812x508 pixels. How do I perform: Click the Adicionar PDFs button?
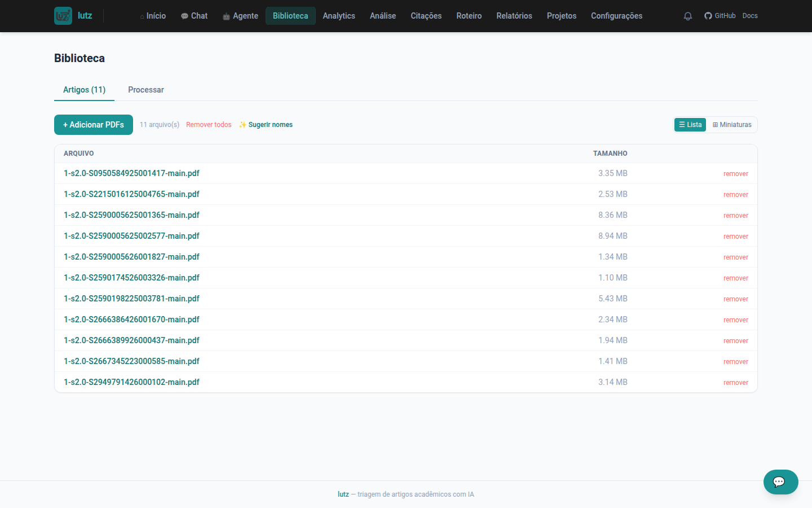click(x=94, y=125)
